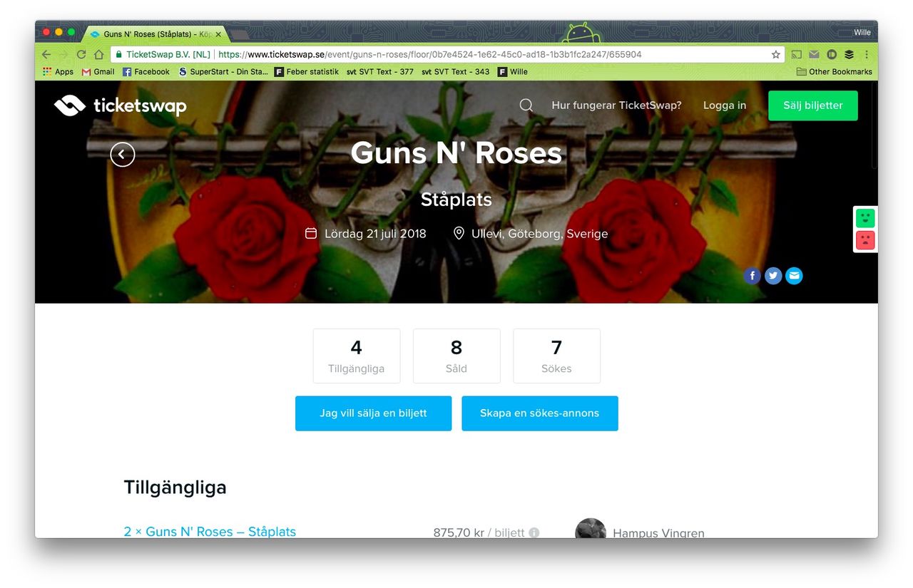913x588 pixels.
Task: Expand the Other Bookmarks folder
Action: point(834,71)
